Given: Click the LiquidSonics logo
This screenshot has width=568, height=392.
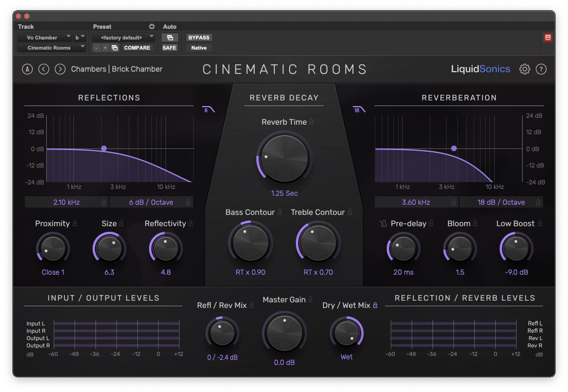Looking at the screenshot, I should 480,69.
